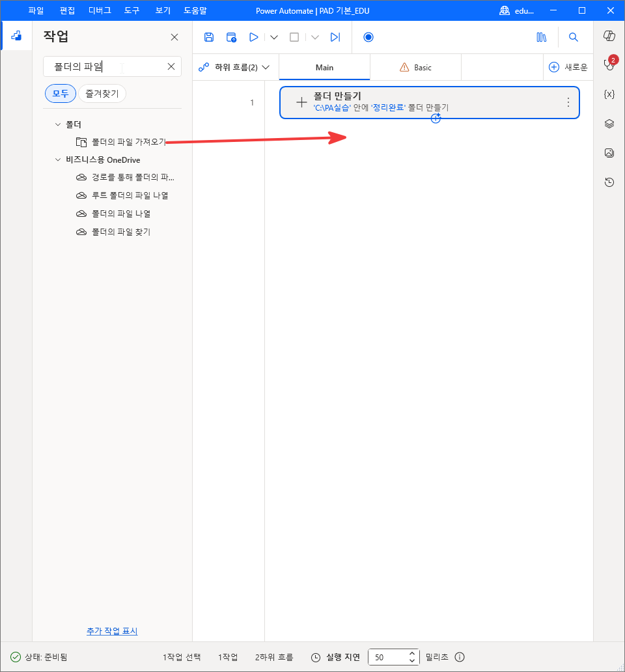Open the 하위 흐름(2) dropdown
625x672 pixels.
tap(234, 67)
